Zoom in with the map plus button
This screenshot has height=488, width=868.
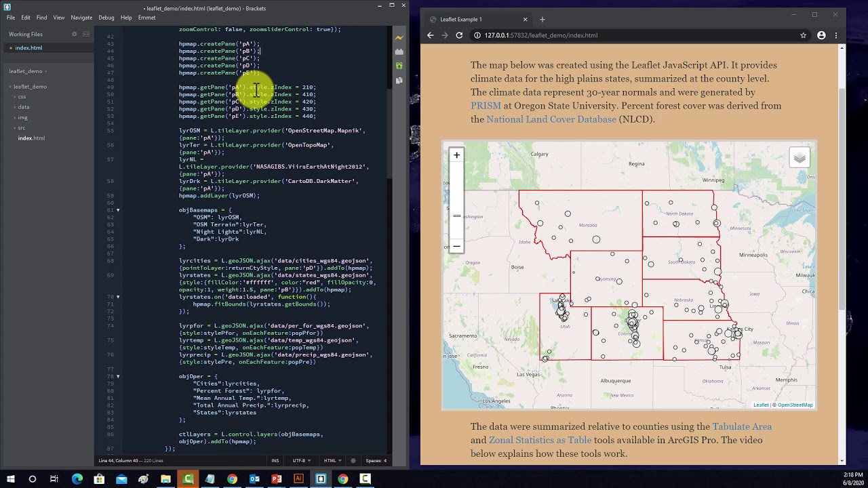tap(456, 155)
